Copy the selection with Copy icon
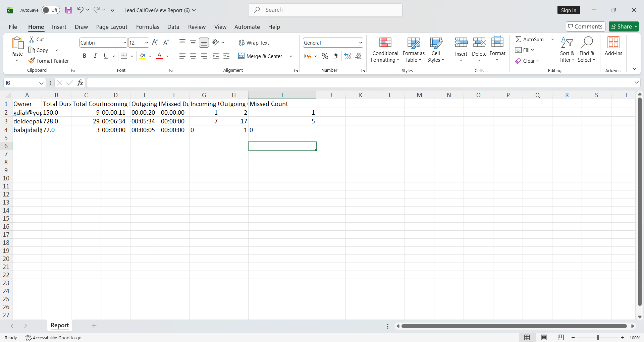The width and height of the screenshot is (644, 342). (32, 50)
